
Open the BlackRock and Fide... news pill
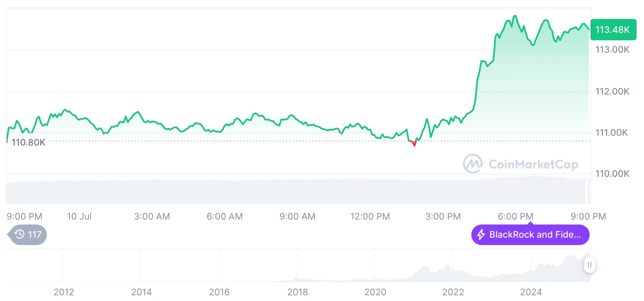530,235
